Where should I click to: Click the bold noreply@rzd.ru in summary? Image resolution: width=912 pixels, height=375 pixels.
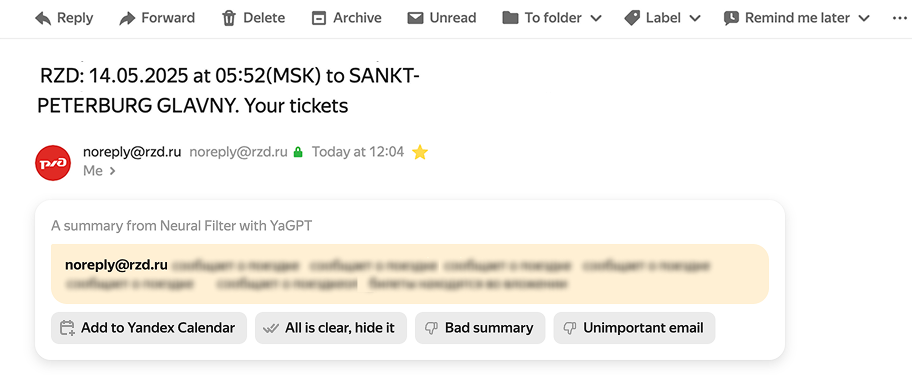(116, 265)
